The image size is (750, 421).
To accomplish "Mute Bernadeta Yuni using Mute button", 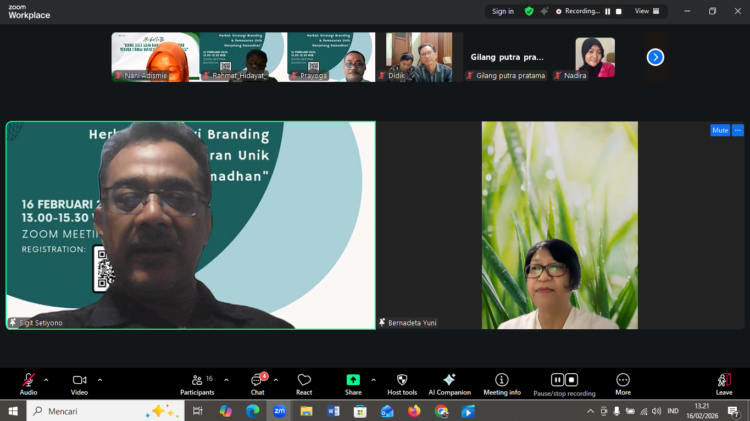I will (x=719, y=130).
